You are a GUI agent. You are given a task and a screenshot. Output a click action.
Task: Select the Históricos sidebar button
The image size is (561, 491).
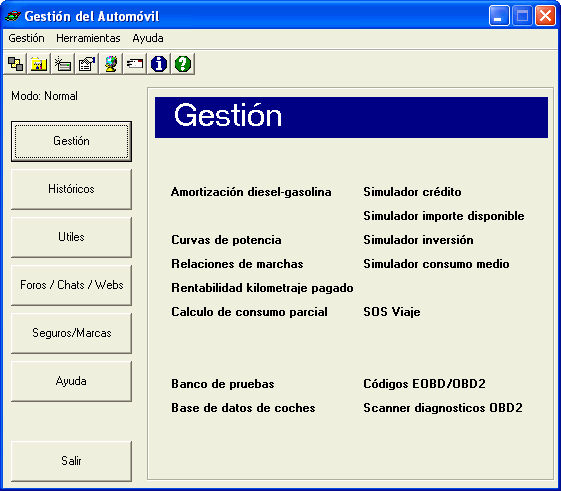[71, 189]
